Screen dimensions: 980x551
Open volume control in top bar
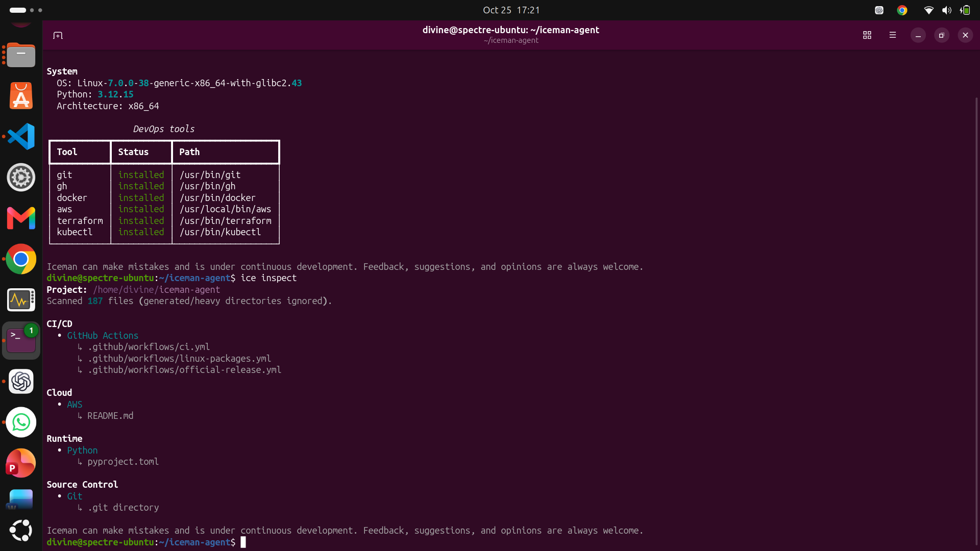pyautogui.click(x=946, y=10)
